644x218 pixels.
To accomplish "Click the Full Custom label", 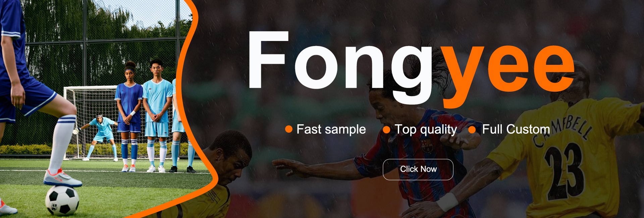I will click(516, 129).
